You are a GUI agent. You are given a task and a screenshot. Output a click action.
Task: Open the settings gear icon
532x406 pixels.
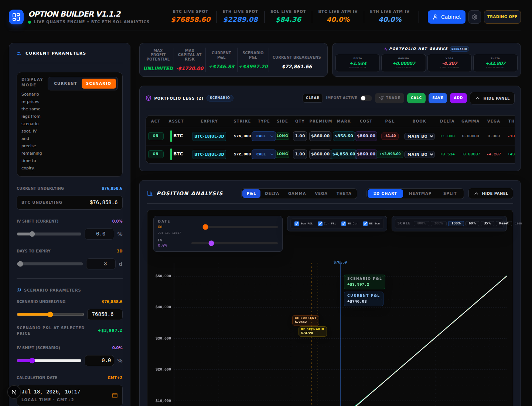point(475,17)
